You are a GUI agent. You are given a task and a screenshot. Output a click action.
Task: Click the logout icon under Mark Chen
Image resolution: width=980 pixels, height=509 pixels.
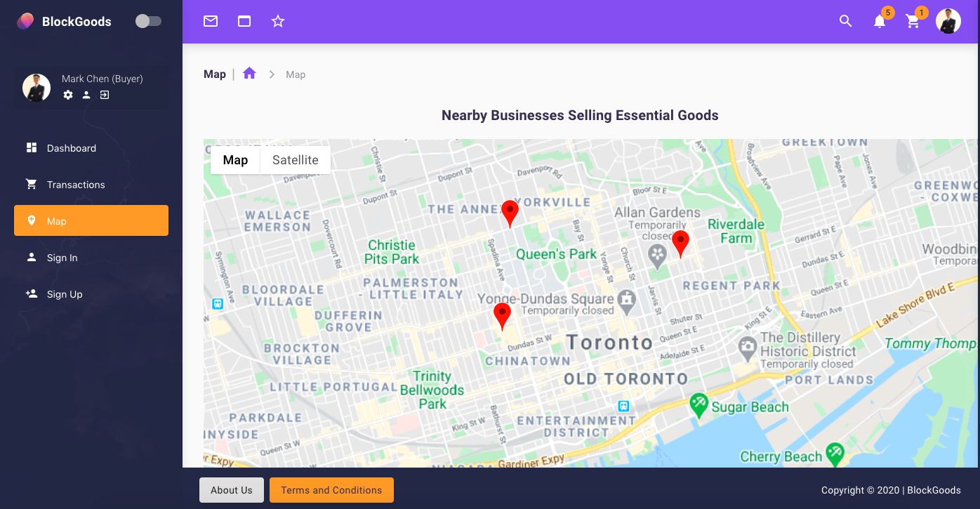tap(105, 95)
